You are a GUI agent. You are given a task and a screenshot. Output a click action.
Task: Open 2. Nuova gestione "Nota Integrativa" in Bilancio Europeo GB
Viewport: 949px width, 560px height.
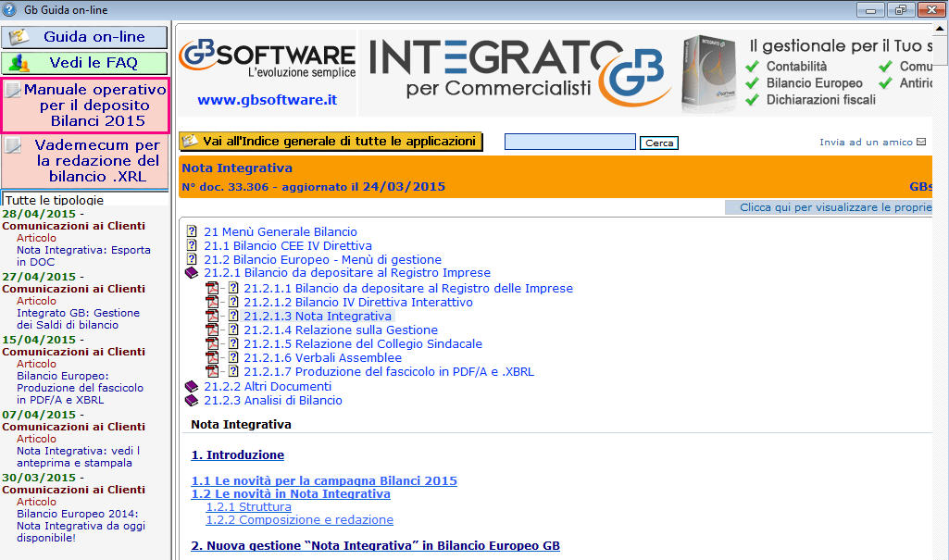(x=375, y=545)
